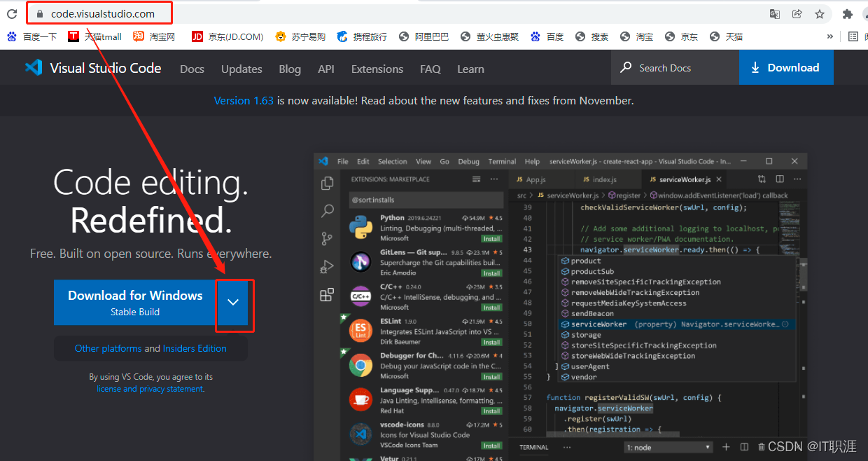
Task: Click the share page icon
Action: point(797,14)
